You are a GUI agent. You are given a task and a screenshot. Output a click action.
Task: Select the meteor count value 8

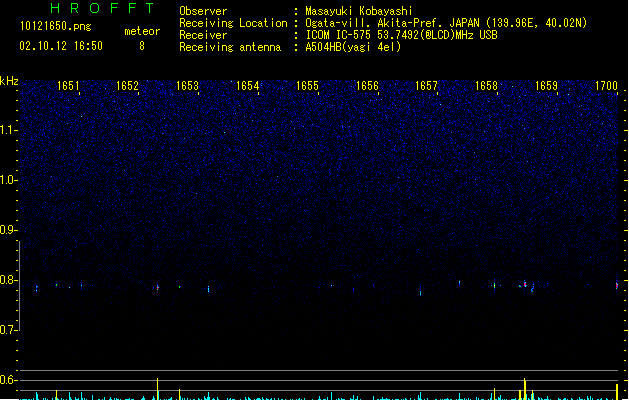coord(142,46)
